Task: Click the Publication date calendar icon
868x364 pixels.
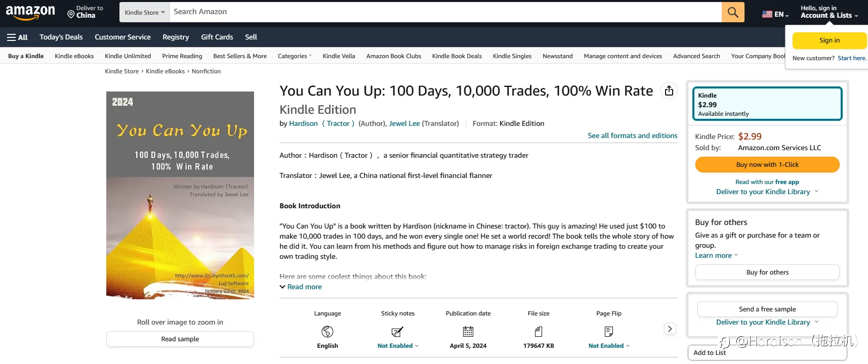Action: 468,332
